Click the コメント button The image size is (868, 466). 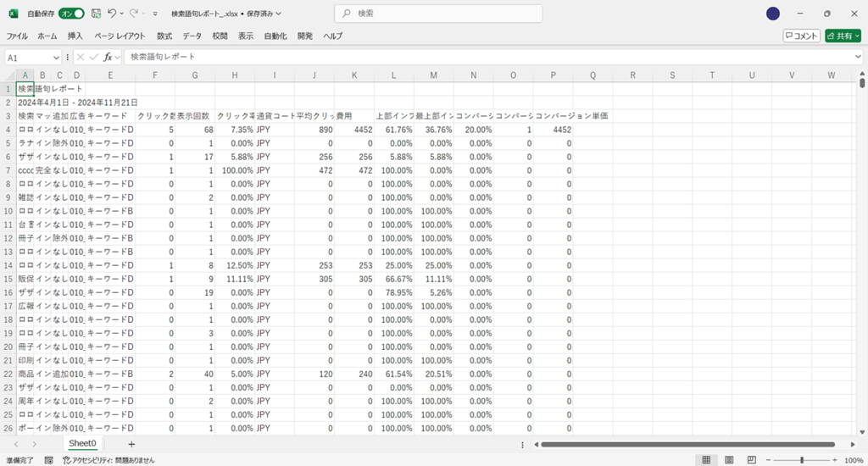point(801,36)
